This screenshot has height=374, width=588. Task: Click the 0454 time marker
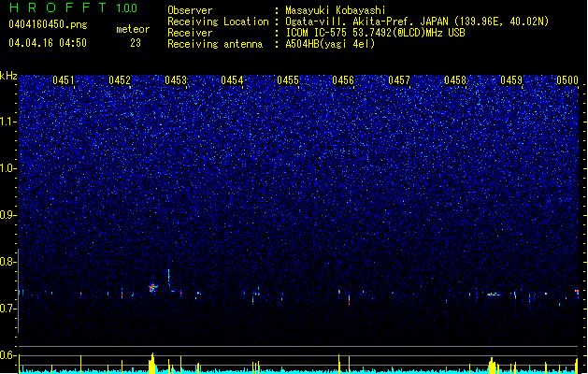point(232,80)
